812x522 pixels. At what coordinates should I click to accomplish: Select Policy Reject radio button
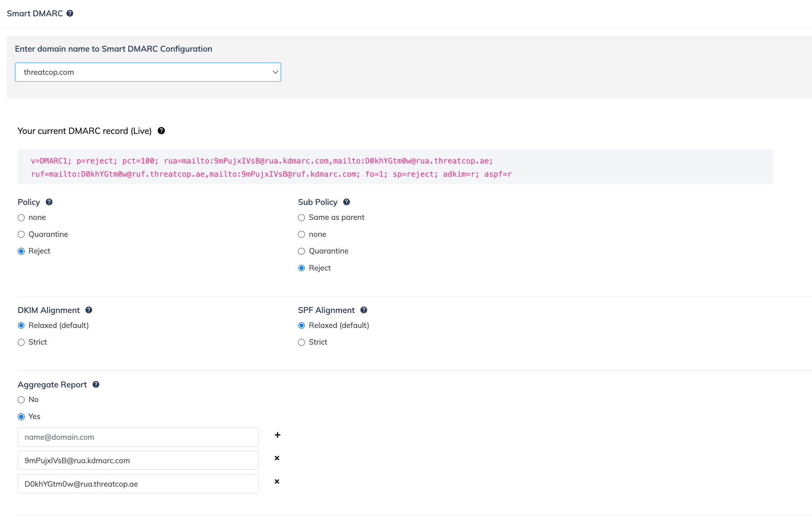coord(21,251)
